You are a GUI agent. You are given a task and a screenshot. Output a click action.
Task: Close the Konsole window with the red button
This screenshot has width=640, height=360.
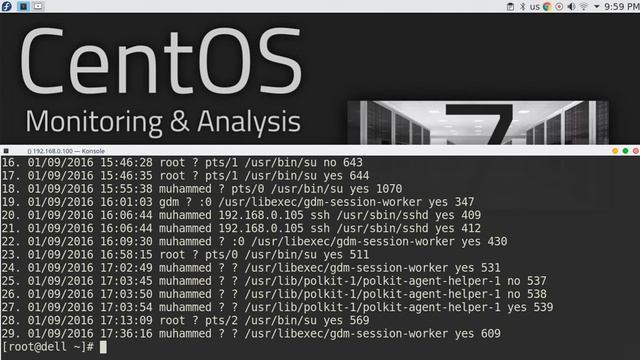tap(636, 151)
